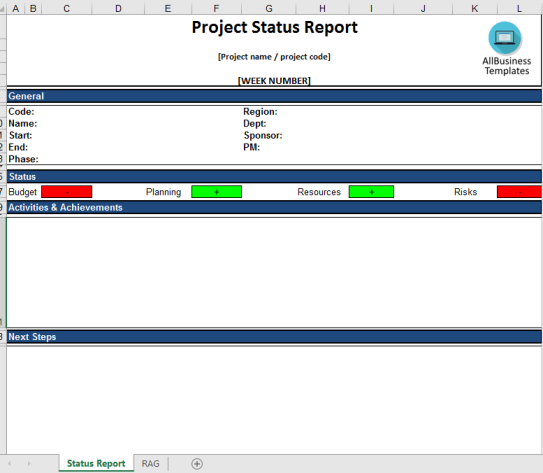Click the Planning label
543x473 pixels.
[163, 192]
